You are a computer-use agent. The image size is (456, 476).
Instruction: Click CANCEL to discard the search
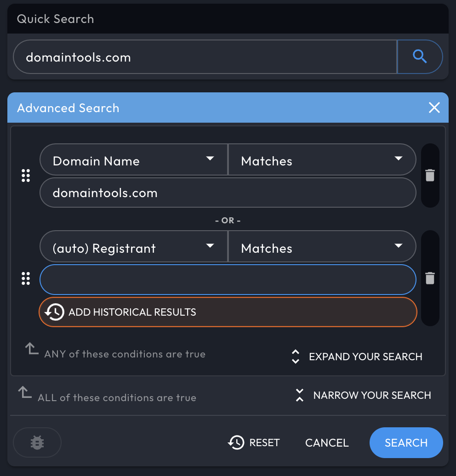pyautogui.click(x=327, y=442)
